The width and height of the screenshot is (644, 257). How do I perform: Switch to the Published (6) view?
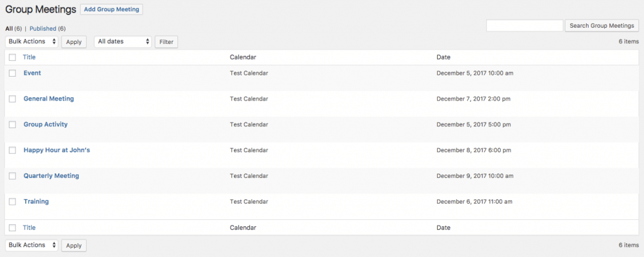pyautogui.click(x=47, y=29)
